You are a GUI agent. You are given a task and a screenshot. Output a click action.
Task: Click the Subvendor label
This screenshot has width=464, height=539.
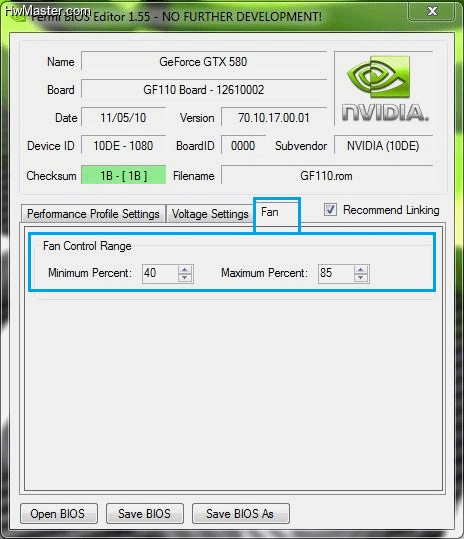(301, 146)
